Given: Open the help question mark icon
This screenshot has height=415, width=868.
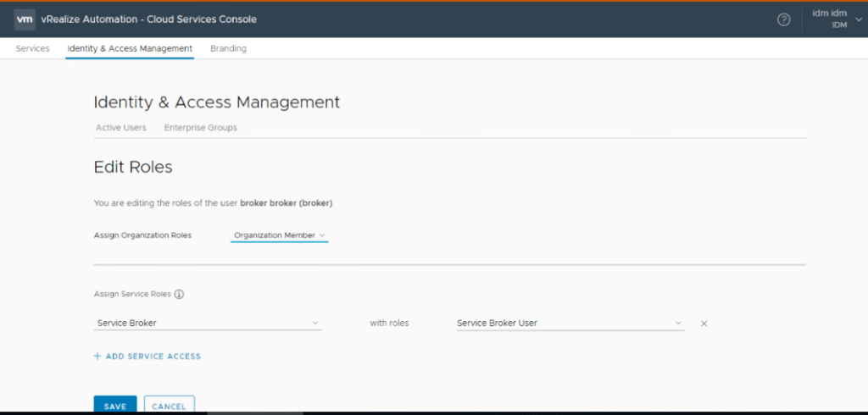Looking at the screenshot, I should 783,19.
